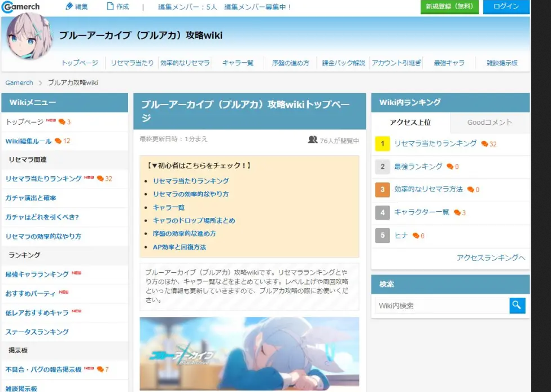Open 効率的なリセマラ方法 ranking entry
This screenshot has height=392, width=551.
[x=428, y=189]
